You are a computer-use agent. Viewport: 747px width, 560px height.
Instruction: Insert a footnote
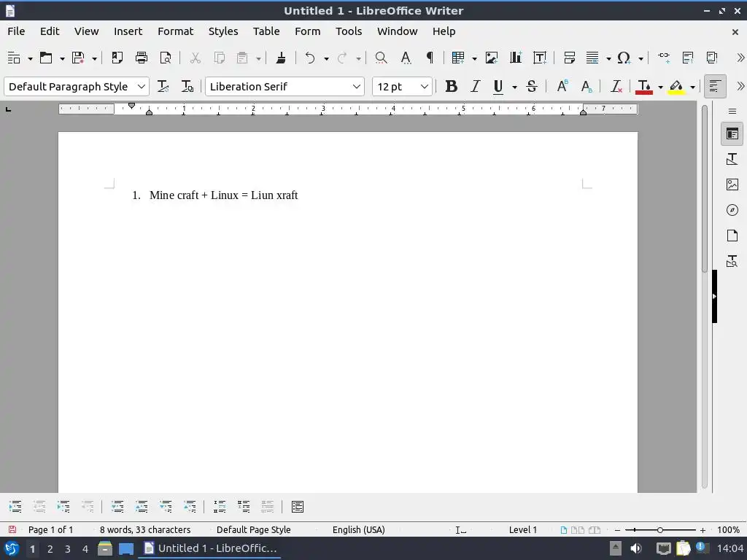click(x=687, y=58)
